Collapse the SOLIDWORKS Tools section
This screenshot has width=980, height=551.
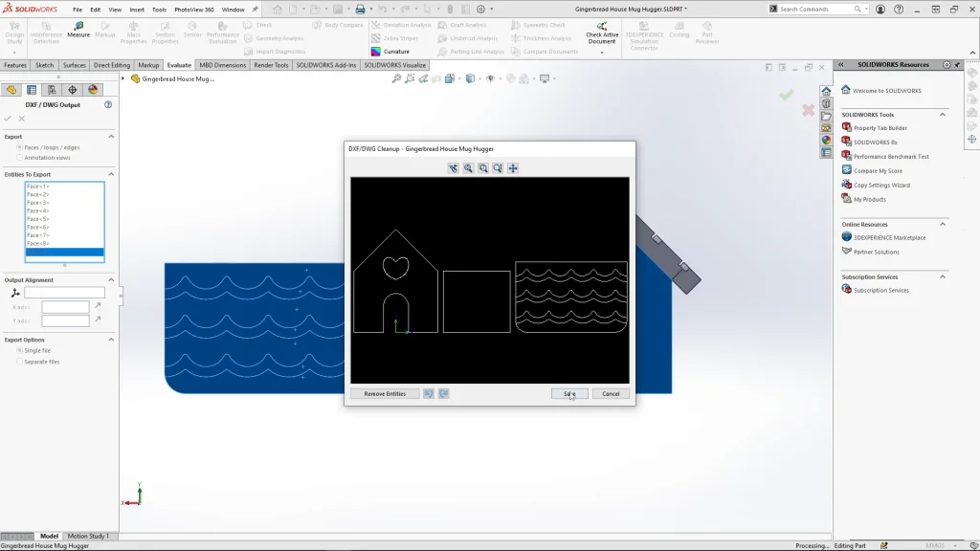942,115
